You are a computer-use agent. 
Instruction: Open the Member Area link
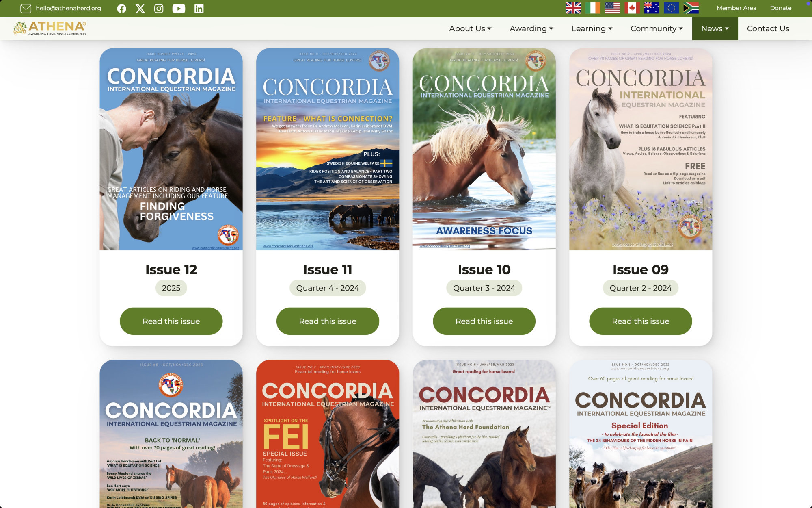[736, 8]
